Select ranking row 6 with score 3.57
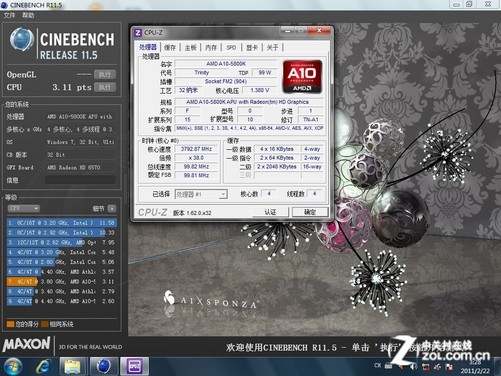Viewport: 501px width, 376px height. coord(62,272)
